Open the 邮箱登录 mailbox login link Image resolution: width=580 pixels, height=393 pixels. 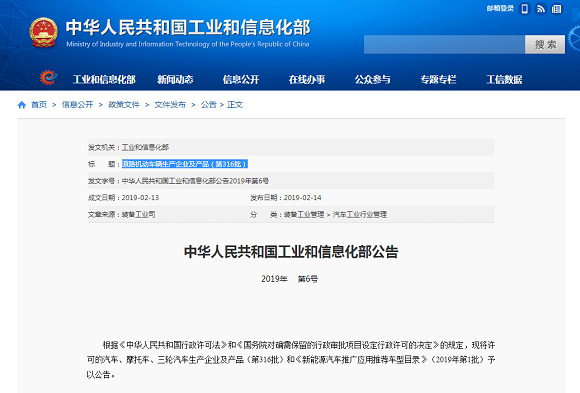click(500, 8)
